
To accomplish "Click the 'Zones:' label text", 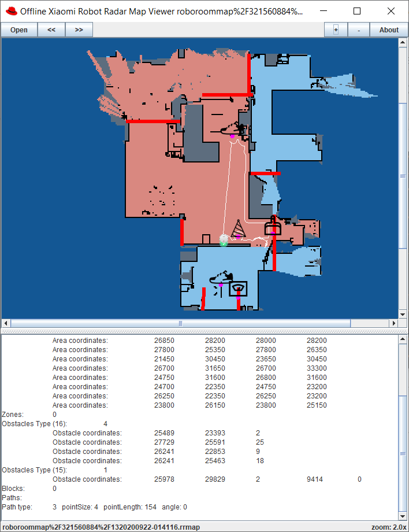I will click(x=13, y=415).
